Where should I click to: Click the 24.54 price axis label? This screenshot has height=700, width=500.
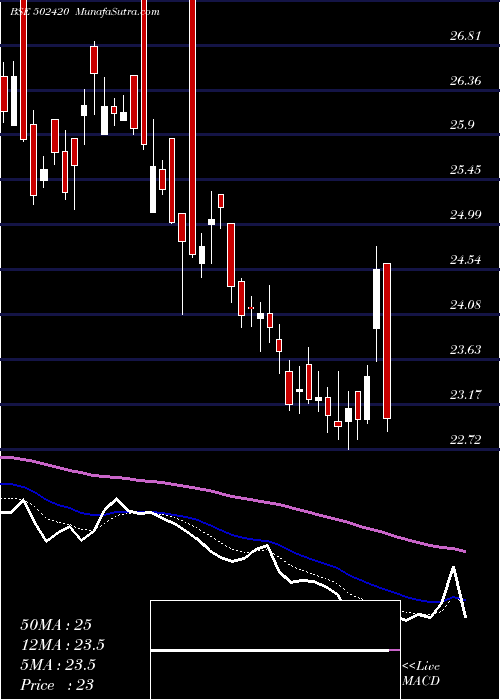pyautogui.click(x=465, y=260)
